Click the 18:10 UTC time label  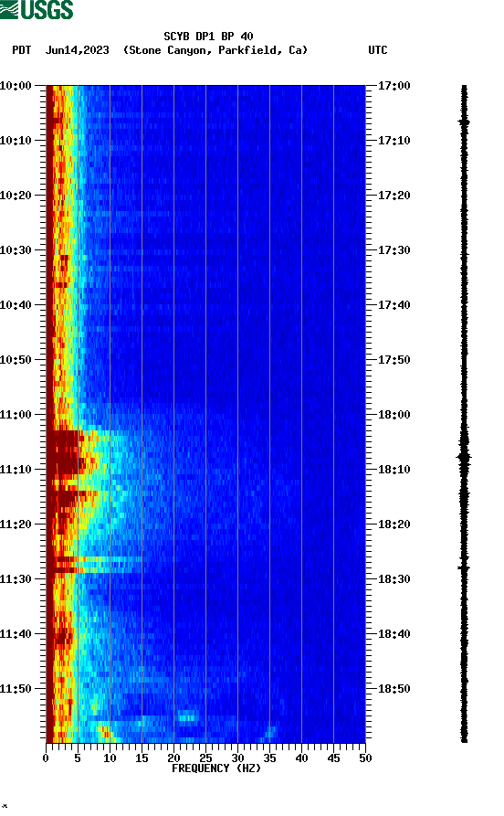click(394, 469)
